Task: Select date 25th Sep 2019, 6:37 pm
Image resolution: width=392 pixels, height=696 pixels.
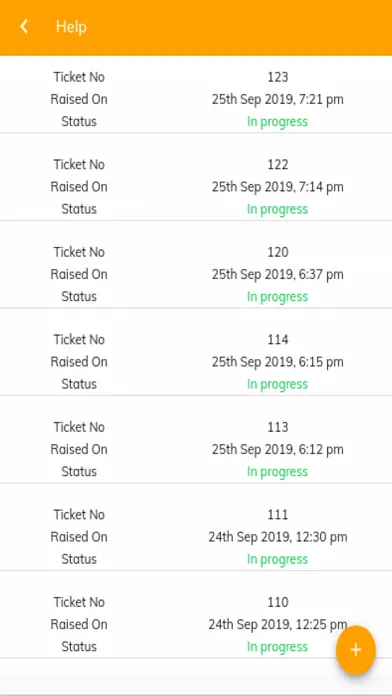Action: pyautogui.click(x=277, y=274)
